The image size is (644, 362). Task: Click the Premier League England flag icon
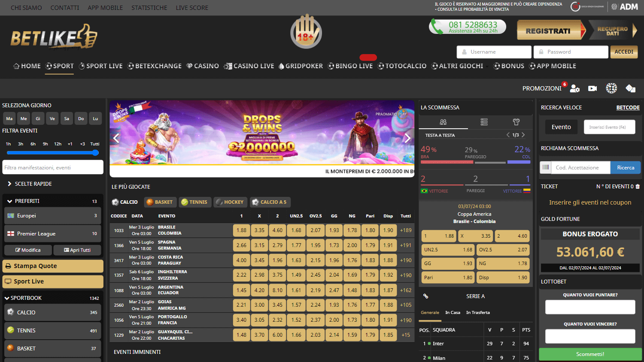tap(11, 234)
